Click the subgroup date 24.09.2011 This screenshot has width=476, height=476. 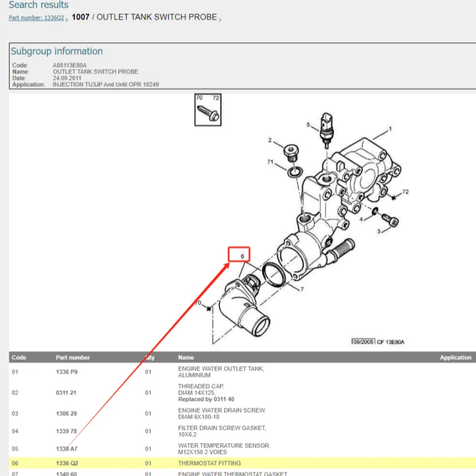click(67, 78)
